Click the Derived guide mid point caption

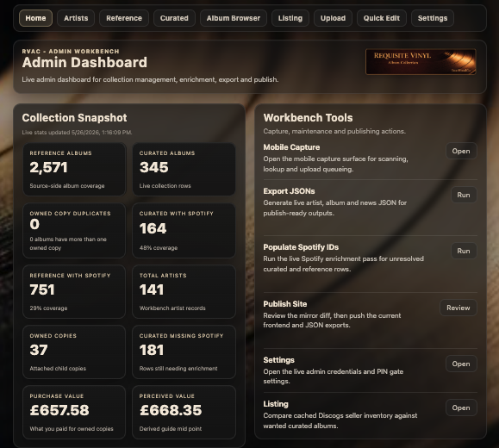click(171, 429)
